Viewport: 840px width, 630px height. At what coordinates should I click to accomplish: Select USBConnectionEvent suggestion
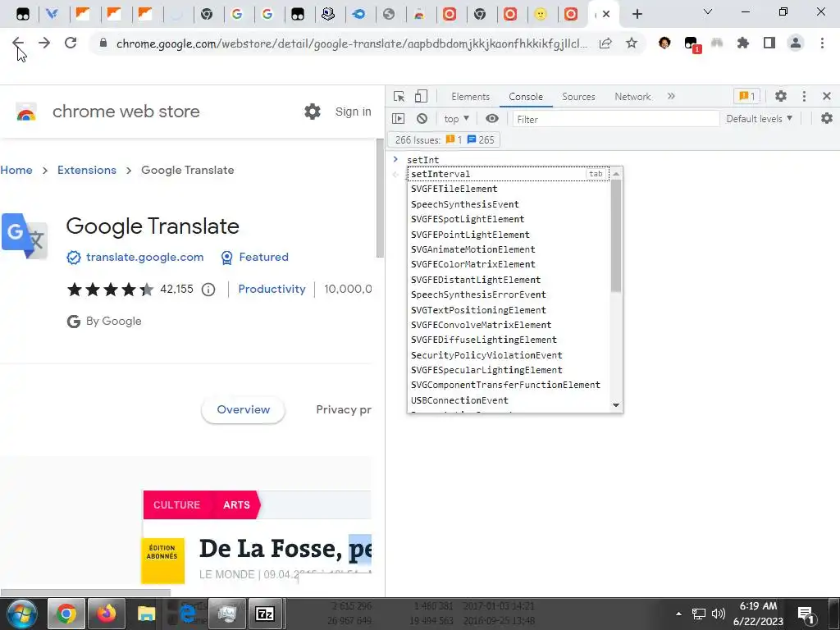pos(509,400)
